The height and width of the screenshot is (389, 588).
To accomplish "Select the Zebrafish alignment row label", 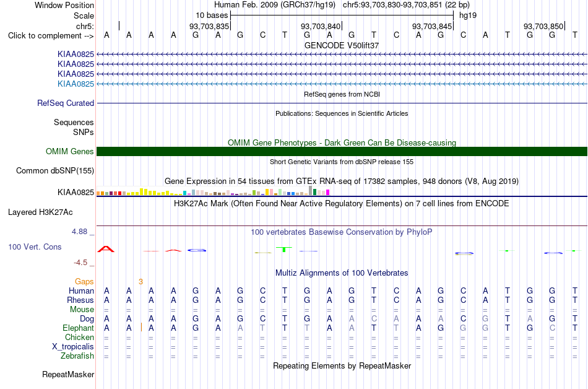I will (77, 356).
